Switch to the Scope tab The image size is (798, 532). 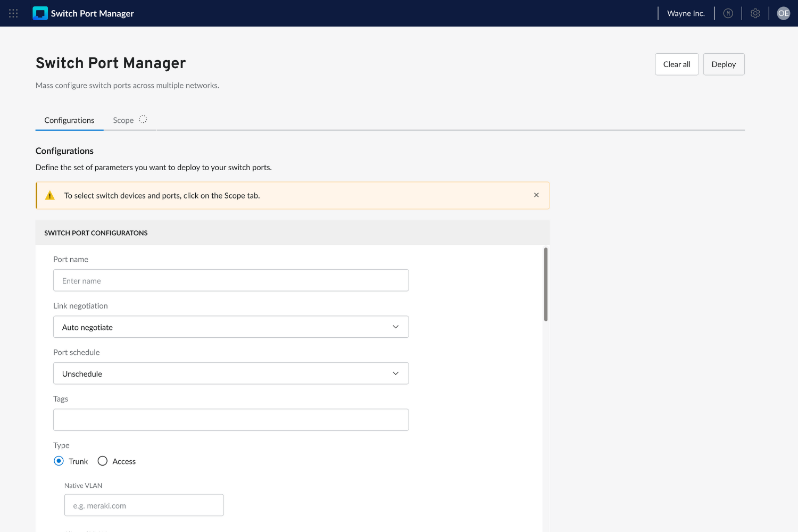point(130,120)
